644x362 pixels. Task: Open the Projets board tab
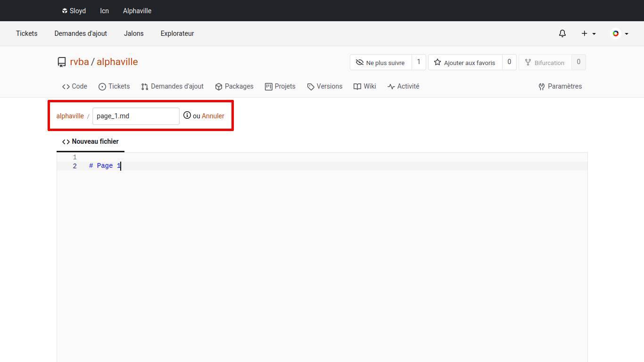point(280,86)
